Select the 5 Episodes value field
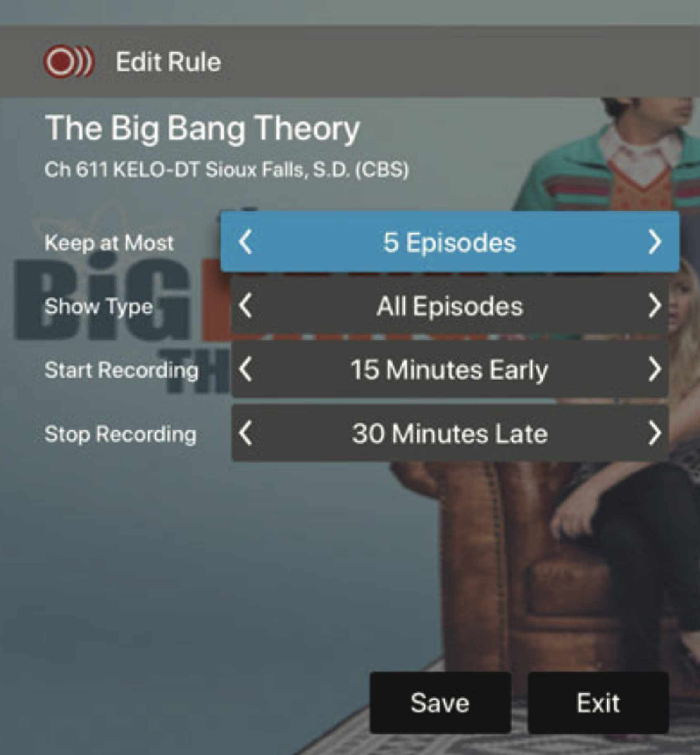The image size is (700, 755). point(450,242)
